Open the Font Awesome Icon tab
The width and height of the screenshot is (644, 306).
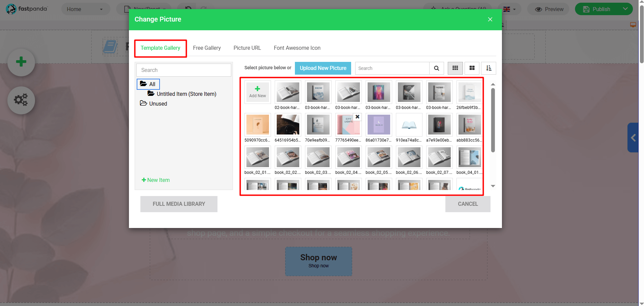[x=297, y=48]
